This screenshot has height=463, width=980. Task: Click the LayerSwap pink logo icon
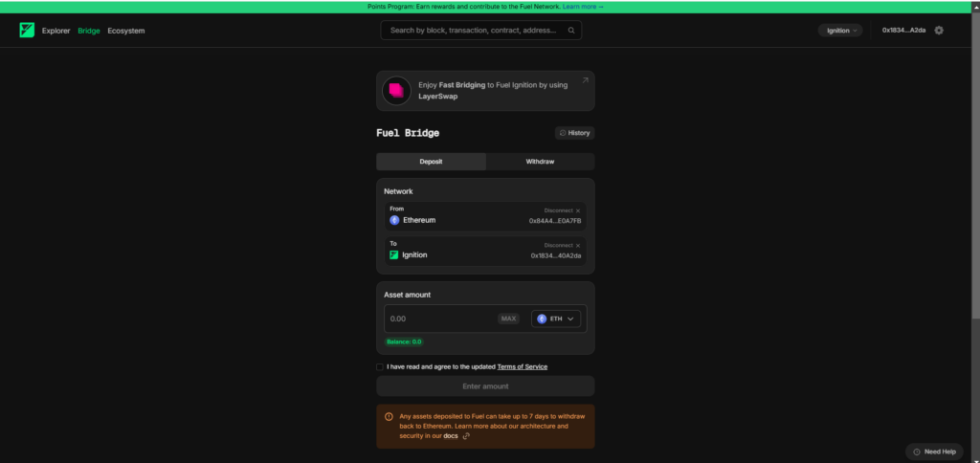[x=396, y=91]
